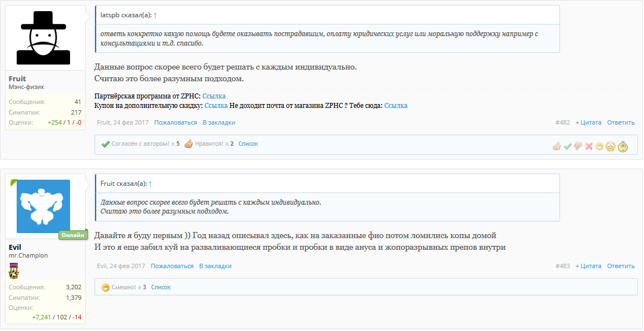Jump to latspb's original post via quote arrow
The image size is (644, 331).
click(155, 16)
